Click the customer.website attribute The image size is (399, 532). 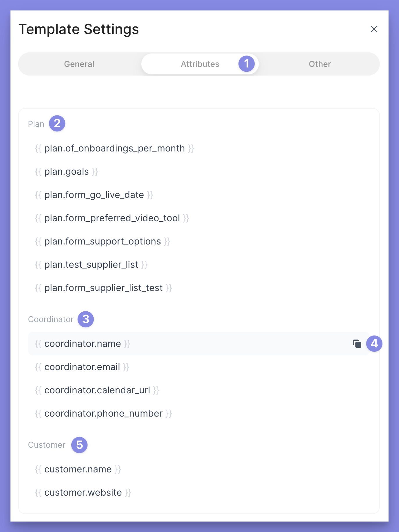click(83, 492)
